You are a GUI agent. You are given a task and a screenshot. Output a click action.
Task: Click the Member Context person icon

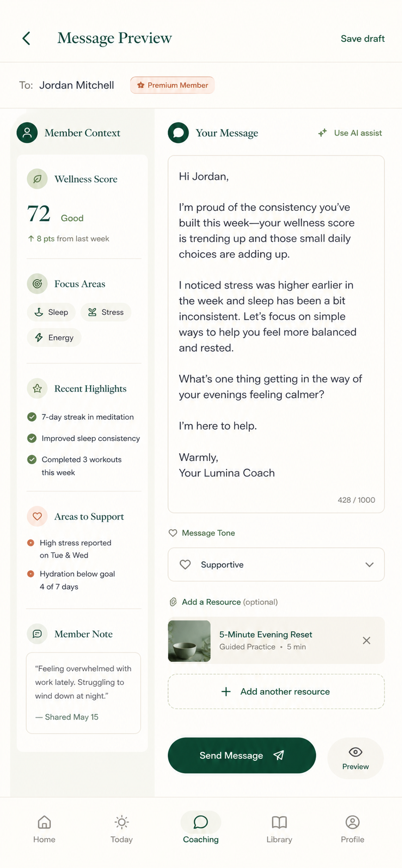point(27,133)
